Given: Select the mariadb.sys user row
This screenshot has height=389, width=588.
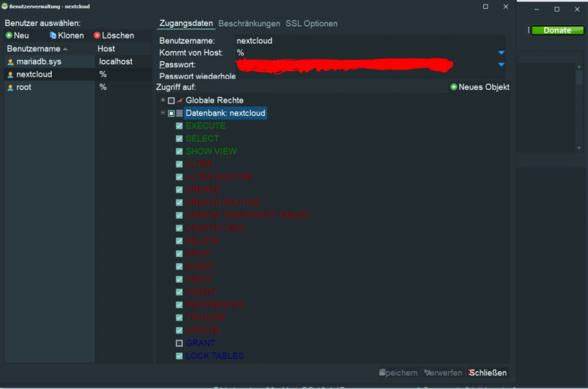Looking at the screenshot, I should 78,62.
